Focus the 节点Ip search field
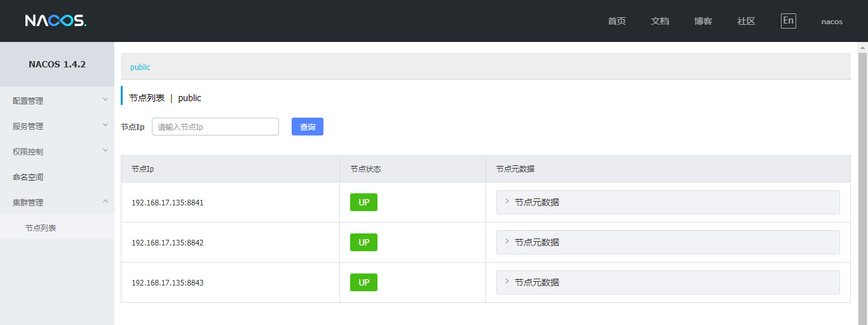The height and width of the screenshot is (325, 868). click(x=215, y=127)
